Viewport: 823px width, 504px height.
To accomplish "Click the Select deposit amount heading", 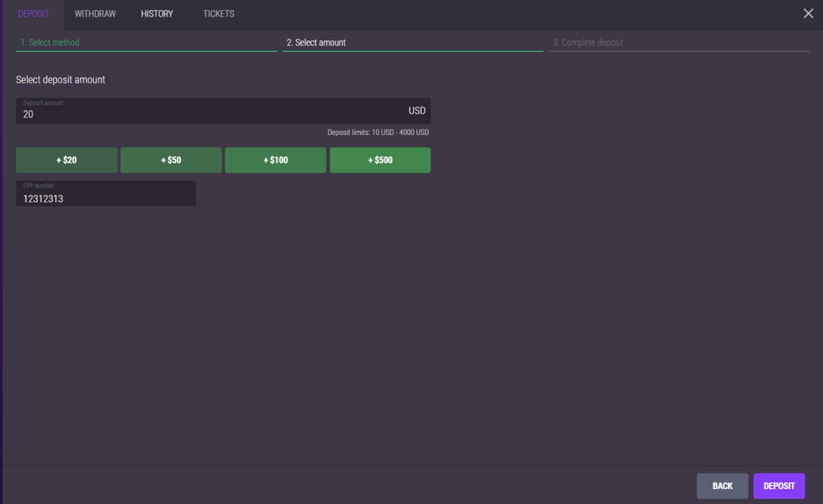I will coord(60,80).
